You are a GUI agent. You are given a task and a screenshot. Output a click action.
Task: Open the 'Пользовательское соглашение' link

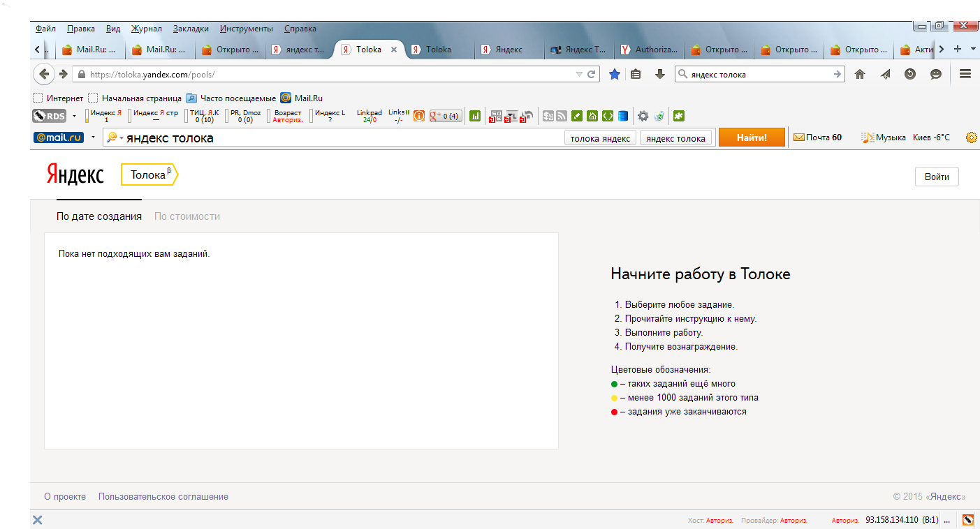coord(163,497)
